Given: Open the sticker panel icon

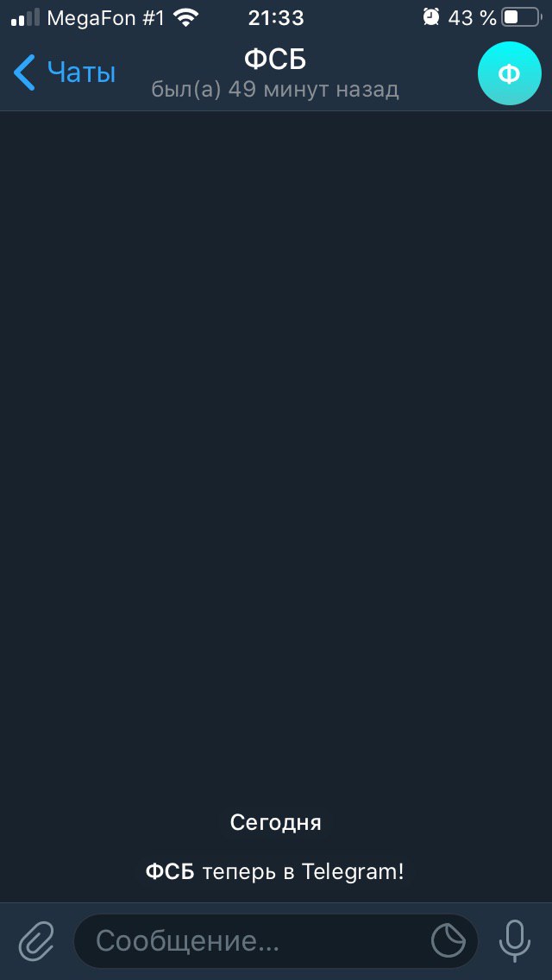Looking at the screenshot, I should pos(448,940).
